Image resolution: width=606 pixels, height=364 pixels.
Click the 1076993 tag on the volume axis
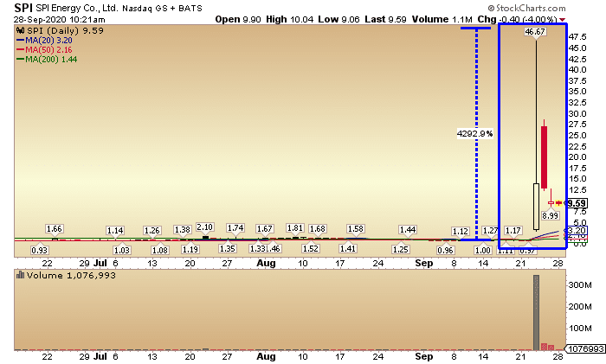click(x=586, y=349)
